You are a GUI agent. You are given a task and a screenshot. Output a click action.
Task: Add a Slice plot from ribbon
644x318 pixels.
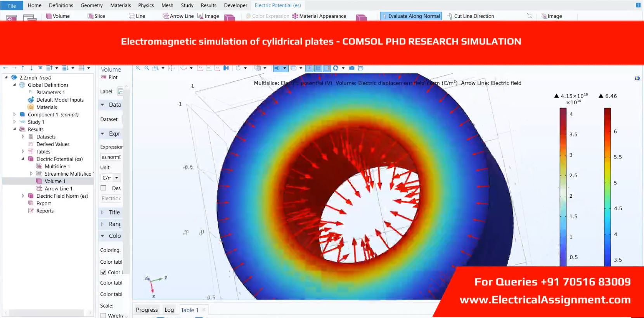[96, 16]
